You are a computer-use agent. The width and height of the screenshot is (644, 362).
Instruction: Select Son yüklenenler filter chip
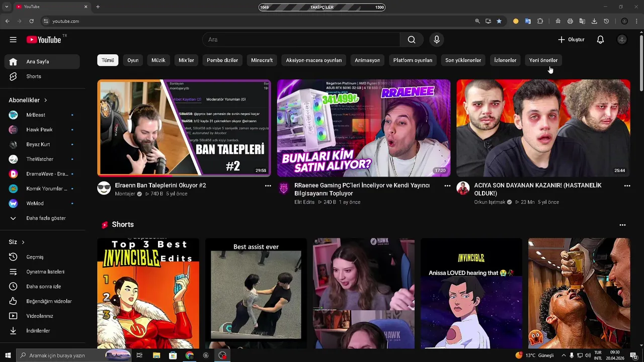(463, 60)
